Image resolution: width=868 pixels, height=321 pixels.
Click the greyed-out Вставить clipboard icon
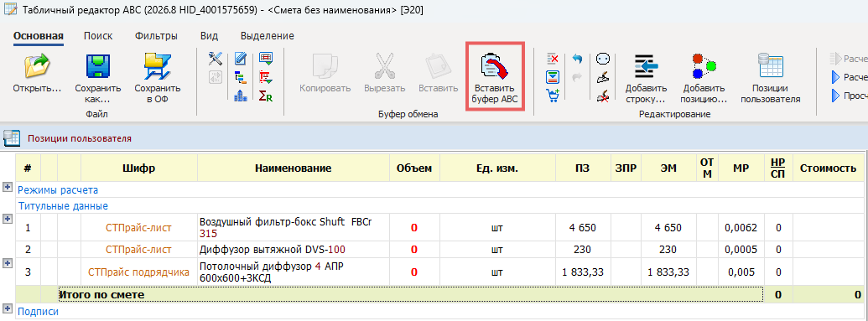click(x=438, y=66)
